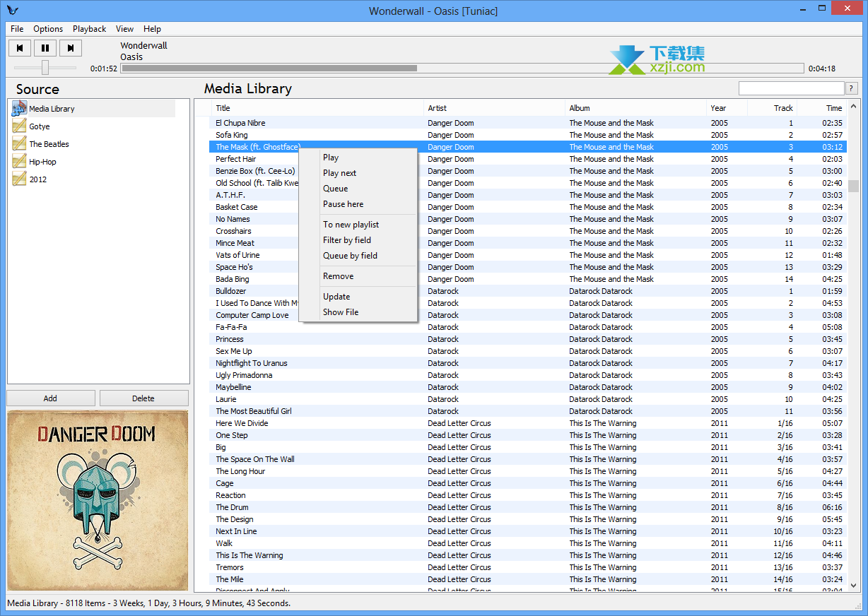Sort the list by Time column header
This screenshot has height=616, width=868.
(822, 108)
